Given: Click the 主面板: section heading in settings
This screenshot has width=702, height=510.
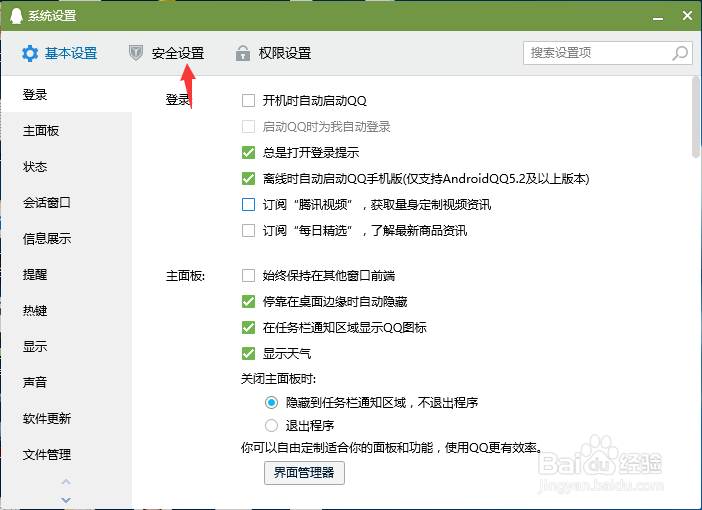Looking at the screenshot, I should click(185, 276).
